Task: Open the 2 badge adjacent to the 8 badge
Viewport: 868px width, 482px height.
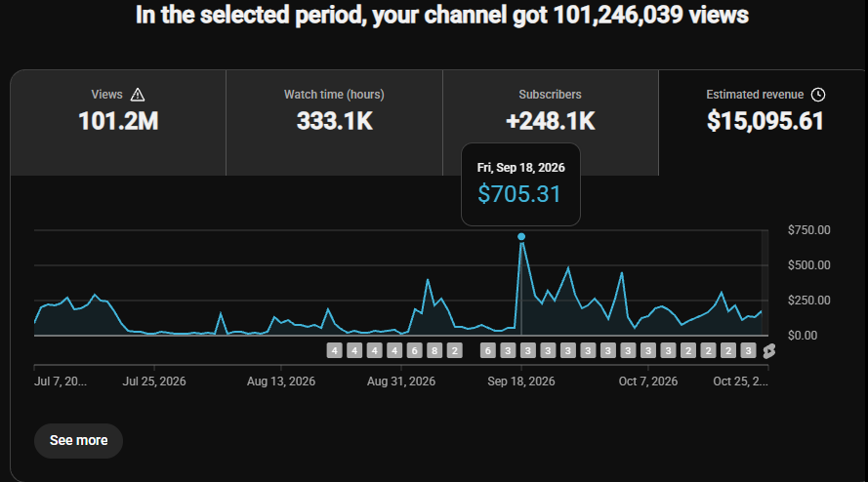Action: [x=454, y=350]
